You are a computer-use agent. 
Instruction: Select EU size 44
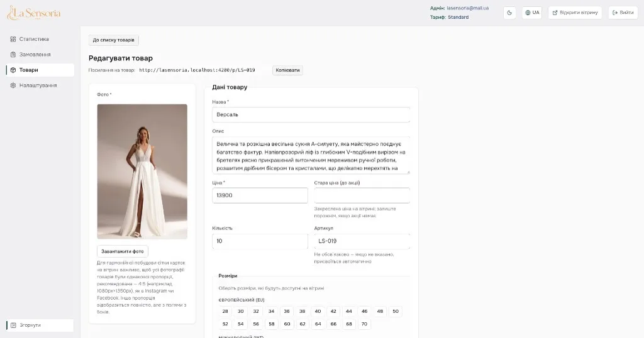click(348, 312)
